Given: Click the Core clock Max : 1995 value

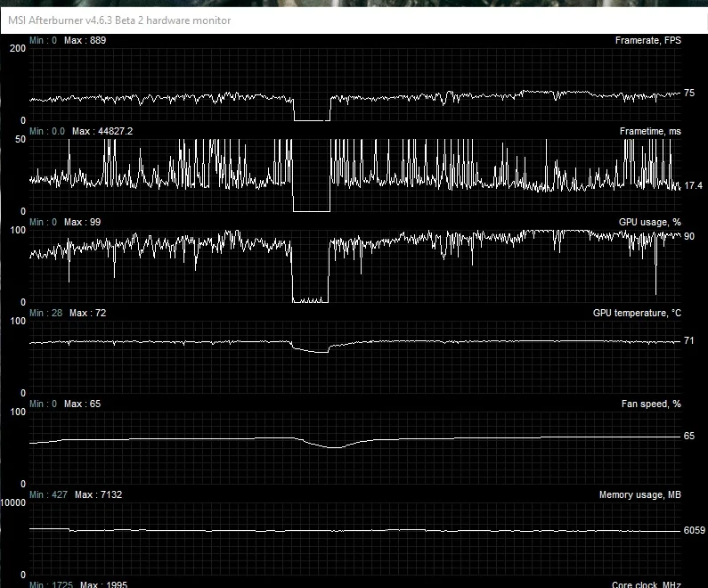Looking at the screenshot, I should click(104, 584).
